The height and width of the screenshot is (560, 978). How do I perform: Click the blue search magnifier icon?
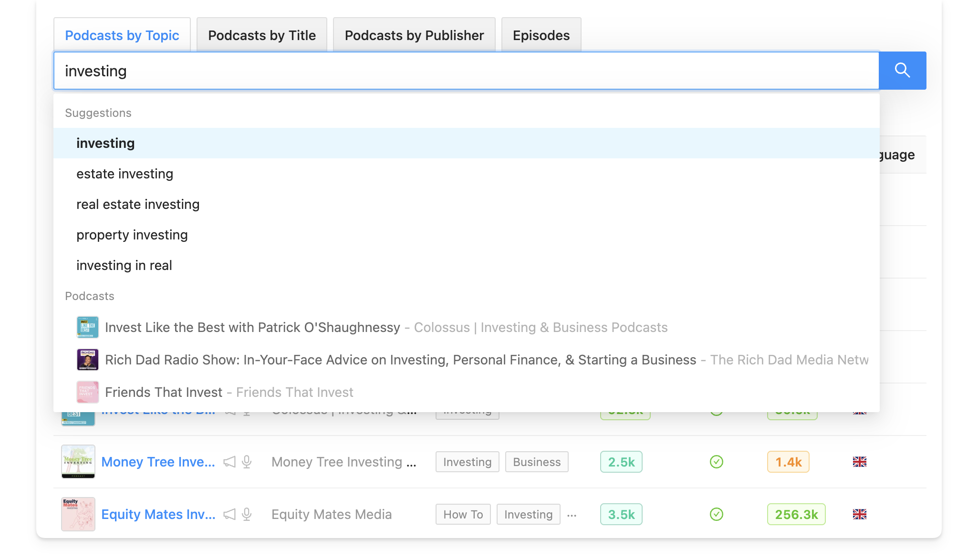(902, 70)
